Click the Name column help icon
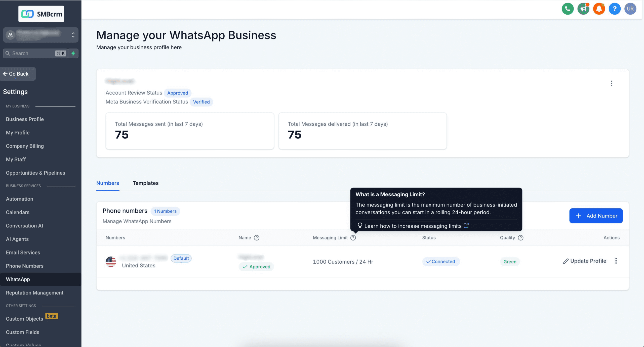Screen dimensions: 644x347 257,238
